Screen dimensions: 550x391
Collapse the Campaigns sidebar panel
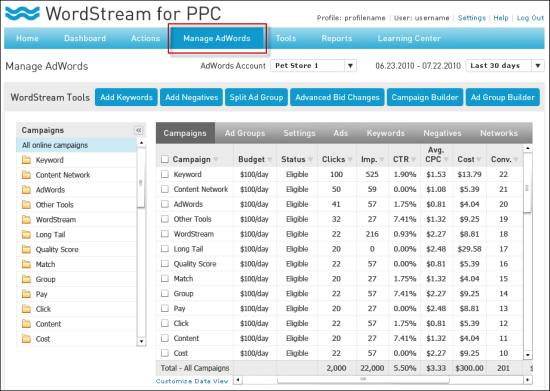(139, 130)
